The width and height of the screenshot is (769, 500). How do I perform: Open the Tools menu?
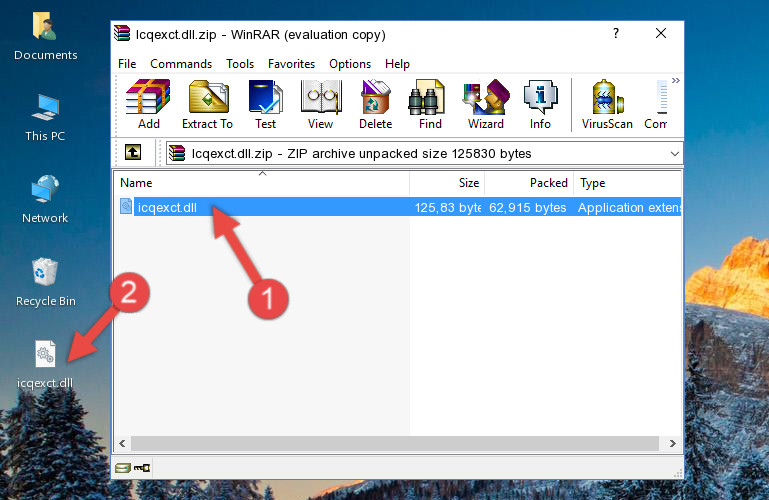point(240,64)
